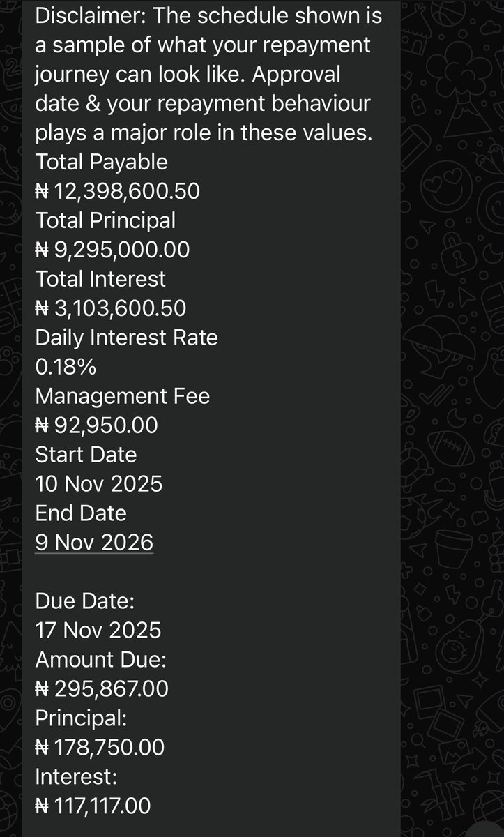Tap the 0.18% daily interest rate
Image resolution: width=504 pixels, height=837 pixels.
pos(66,367)
